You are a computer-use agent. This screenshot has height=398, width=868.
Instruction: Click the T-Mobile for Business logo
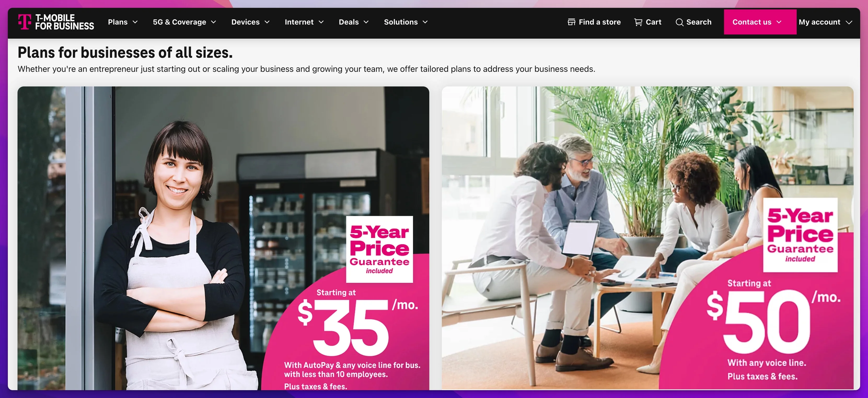pyautogui.click(x=56, y=22)
